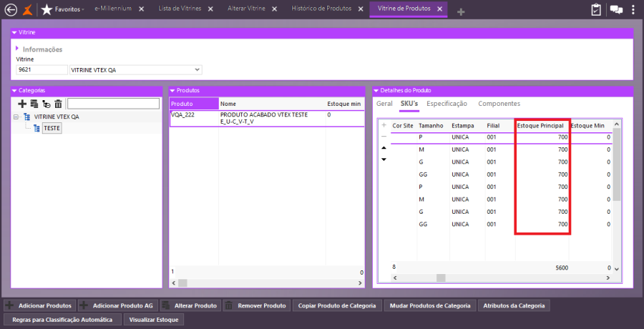Open the Favoritos menu

pyautogui.click(x=69, y=9)
